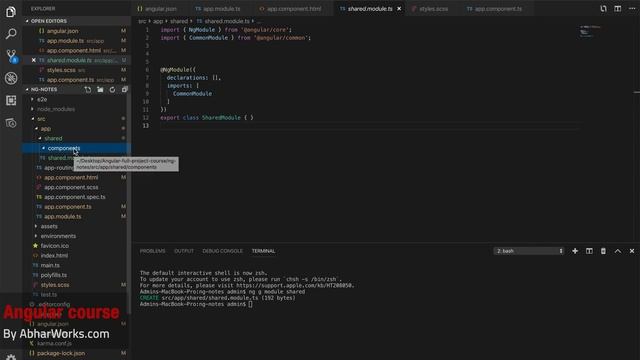The image size is (640, 360).
Task: Open angular.json from Open Editors
Action: tap(76, 31)
